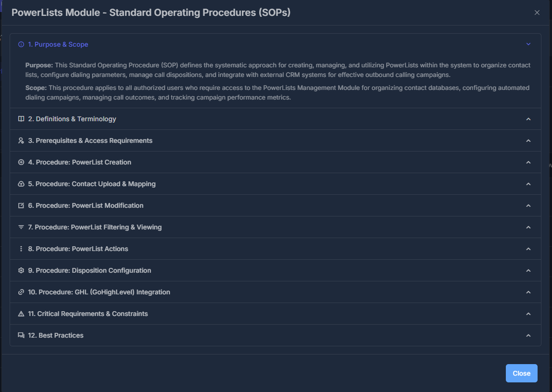Select the cloud upload icon for Contact Upload & Mapping

tap(20, 184)
